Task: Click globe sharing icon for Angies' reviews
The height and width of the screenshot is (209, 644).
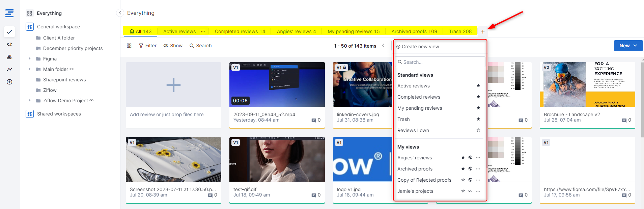Action: (470, 158)
